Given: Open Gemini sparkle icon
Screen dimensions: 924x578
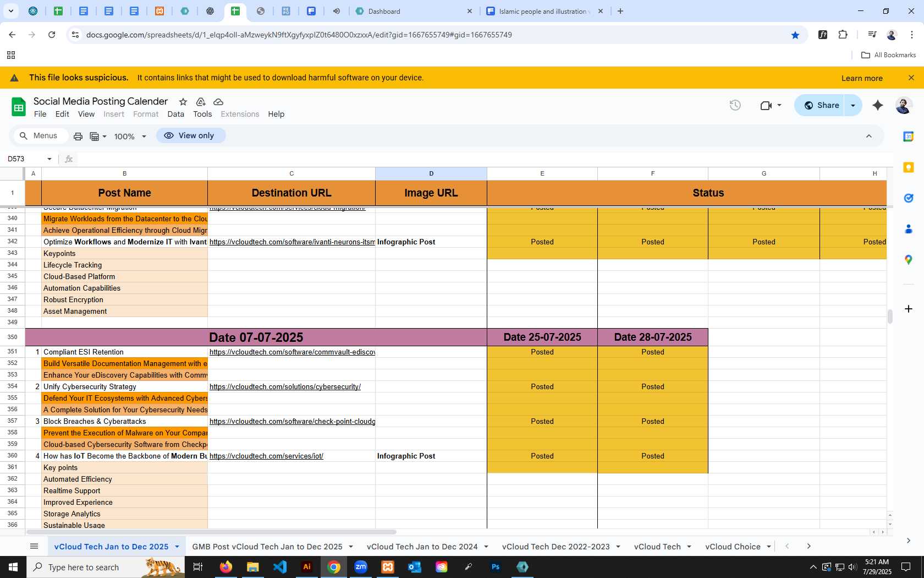Looking at the screenshot, I should click(878, 105).
